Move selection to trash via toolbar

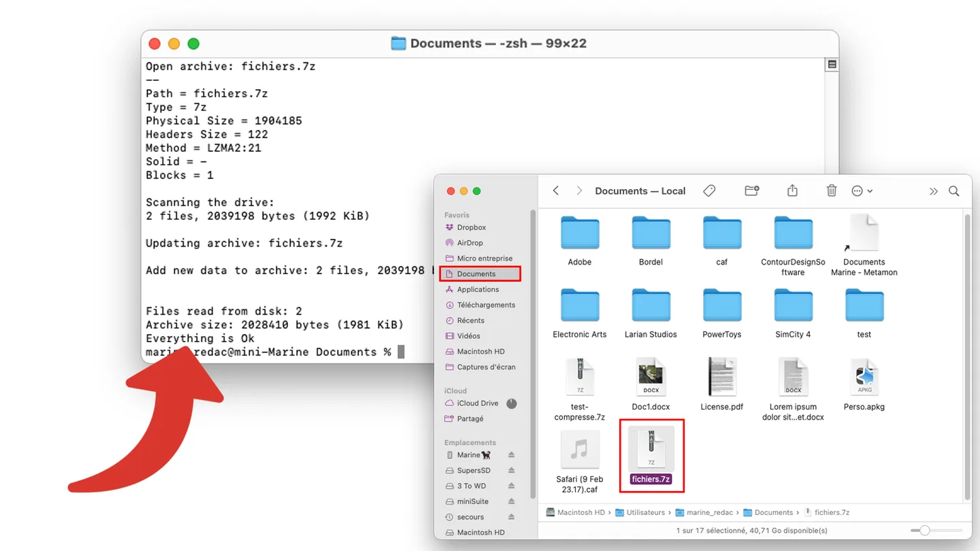832,191
